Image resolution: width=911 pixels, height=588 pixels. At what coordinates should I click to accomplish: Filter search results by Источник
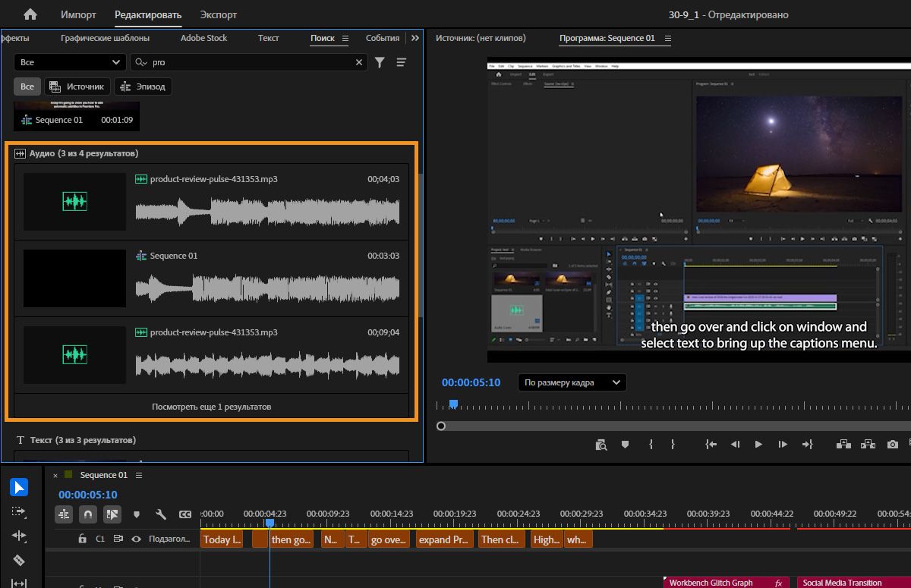(77, 86)
